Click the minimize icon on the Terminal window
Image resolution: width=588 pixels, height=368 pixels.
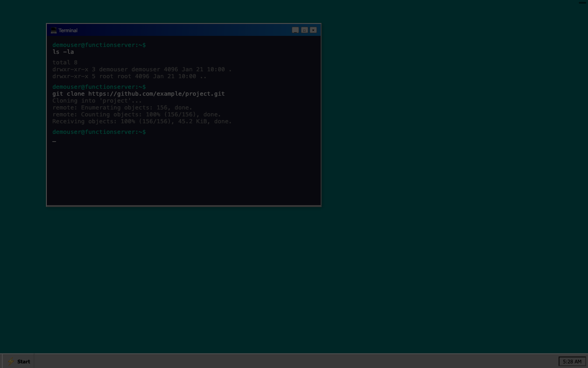coord(295,30)
